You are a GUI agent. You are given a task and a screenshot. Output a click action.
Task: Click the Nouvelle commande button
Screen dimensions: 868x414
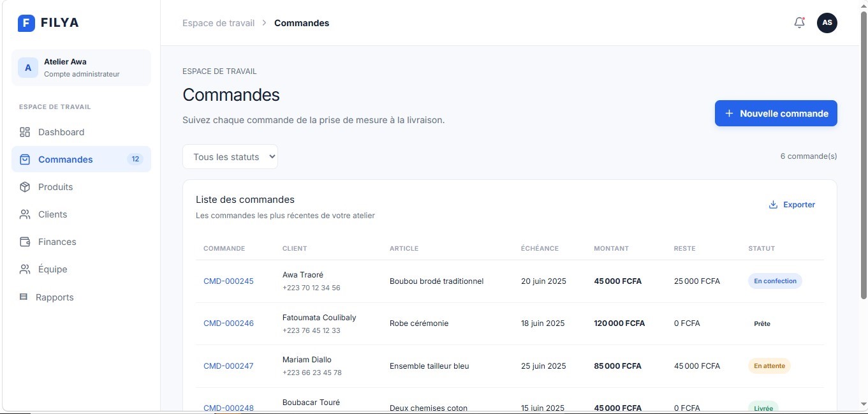pyautogui.click(x=776, y=114)
